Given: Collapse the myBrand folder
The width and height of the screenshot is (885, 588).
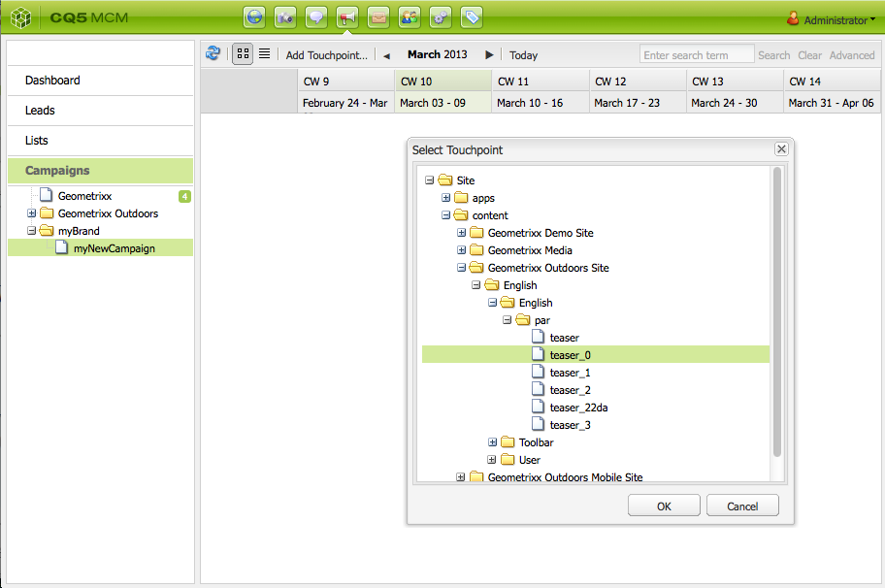Looking at the screenshot, I should (x=32, y=231).
